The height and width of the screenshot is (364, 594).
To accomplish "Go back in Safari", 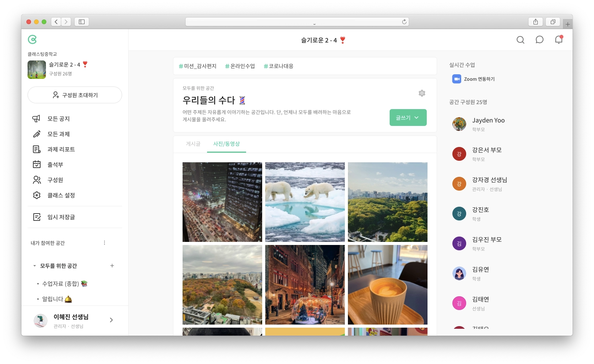I will [56, 22].
